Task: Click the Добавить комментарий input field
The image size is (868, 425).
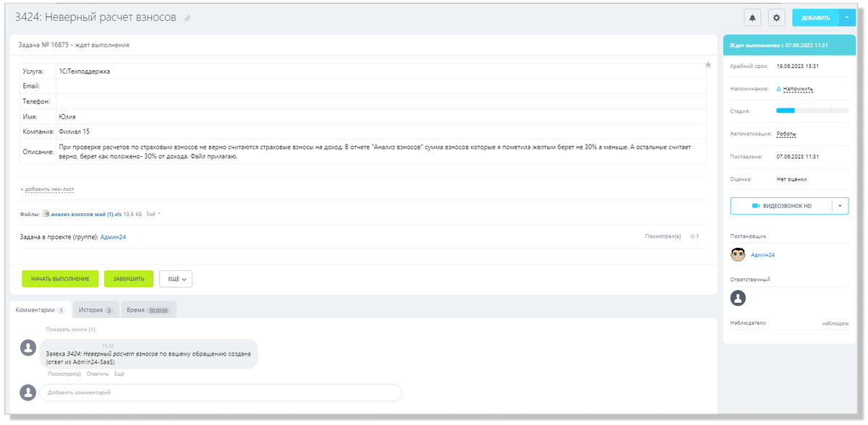Action: 221,392
